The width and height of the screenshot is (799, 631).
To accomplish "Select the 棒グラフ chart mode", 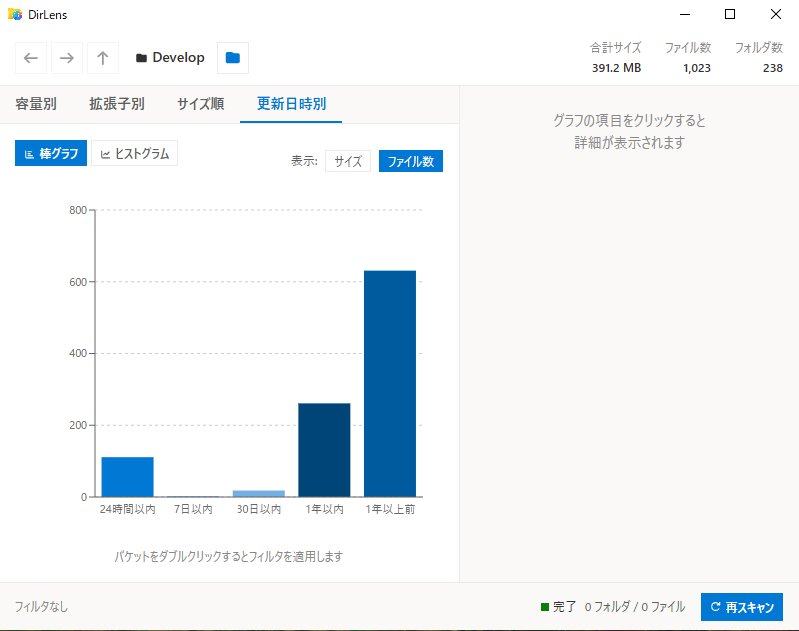I will tap(51, 153).
